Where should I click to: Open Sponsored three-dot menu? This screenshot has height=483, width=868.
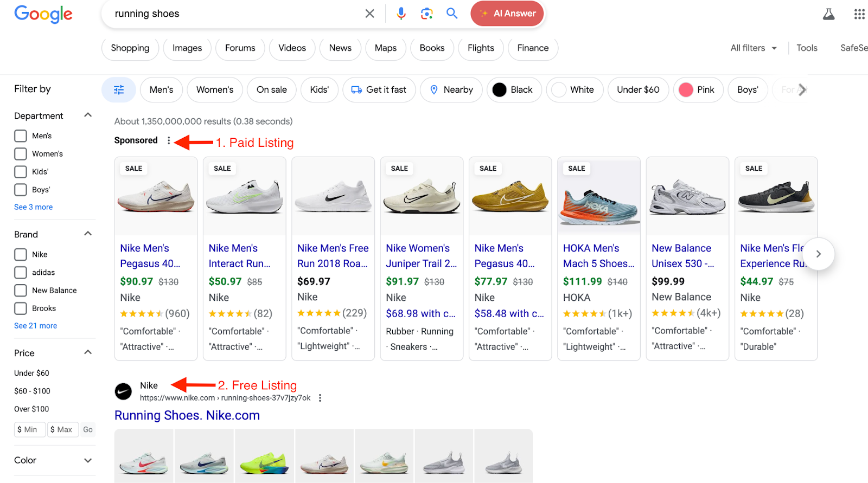click(x=169, y=140)
